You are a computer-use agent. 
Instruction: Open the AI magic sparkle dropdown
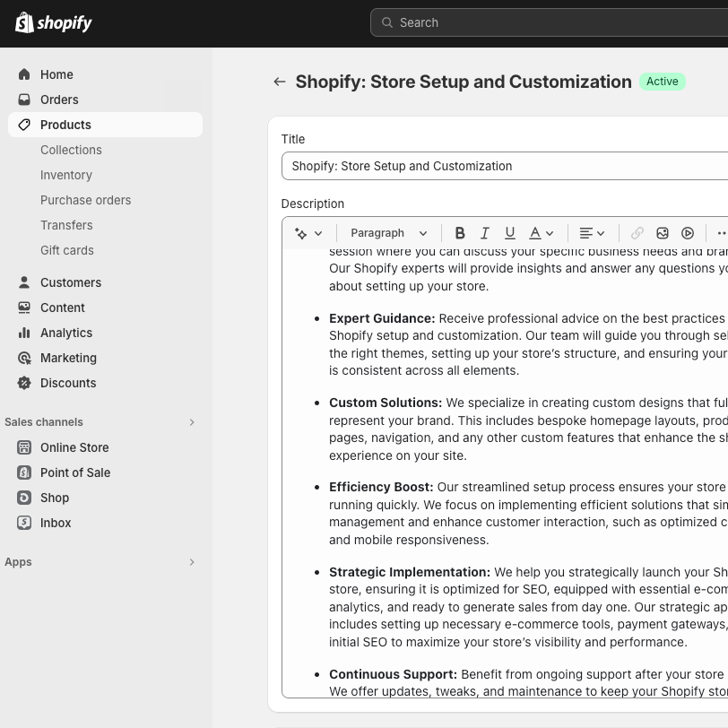click(x=308, y=233)
